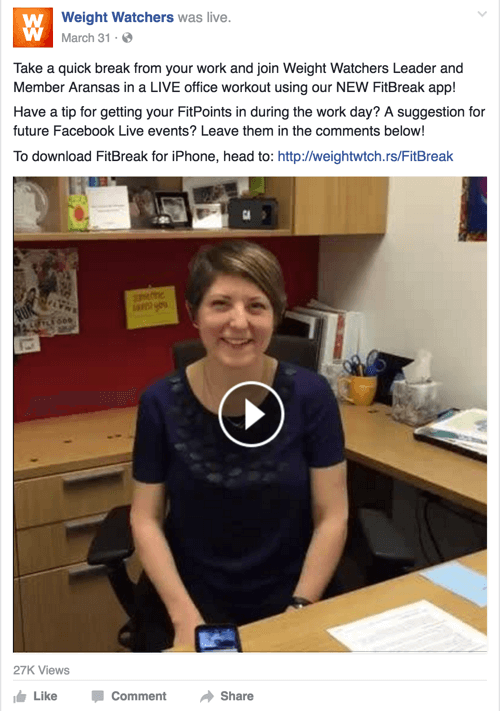500x711 pixels.
Task: Expand the post options chevron menu
Action: pyautogui.click(x=482, y=14)
